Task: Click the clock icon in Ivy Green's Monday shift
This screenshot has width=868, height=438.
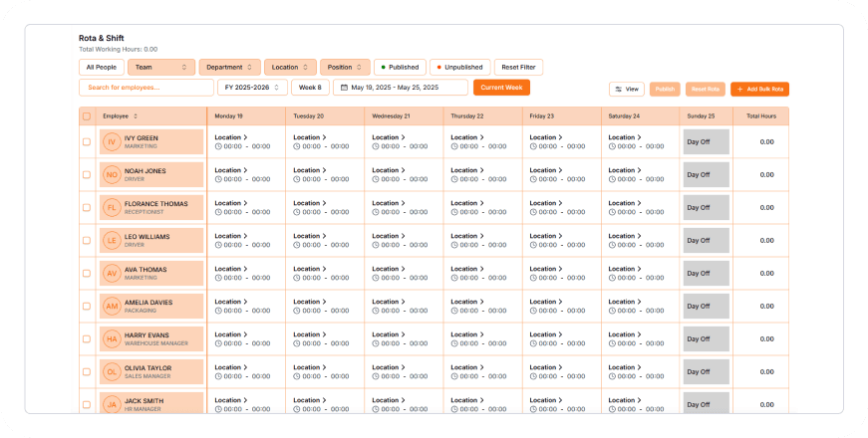Action: pos(218,146)
